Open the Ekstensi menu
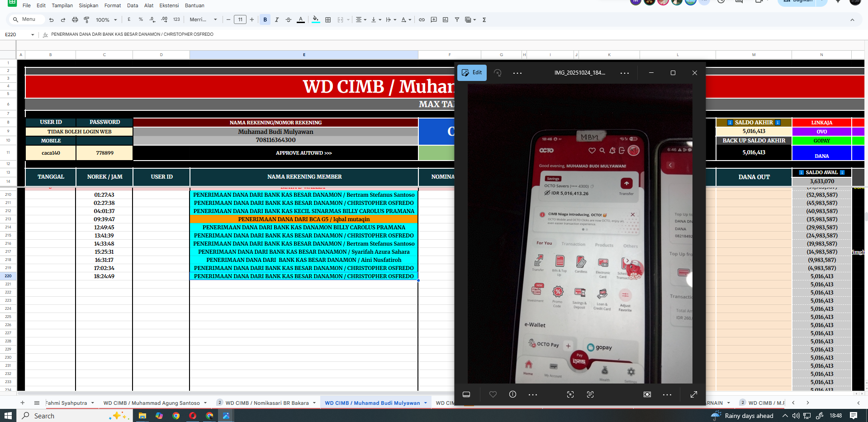Viewport: 868px width, 422px height. (169, 5)
